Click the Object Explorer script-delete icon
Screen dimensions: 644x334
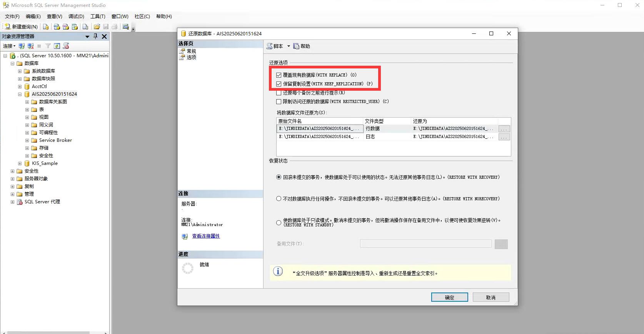click(66, 46)
